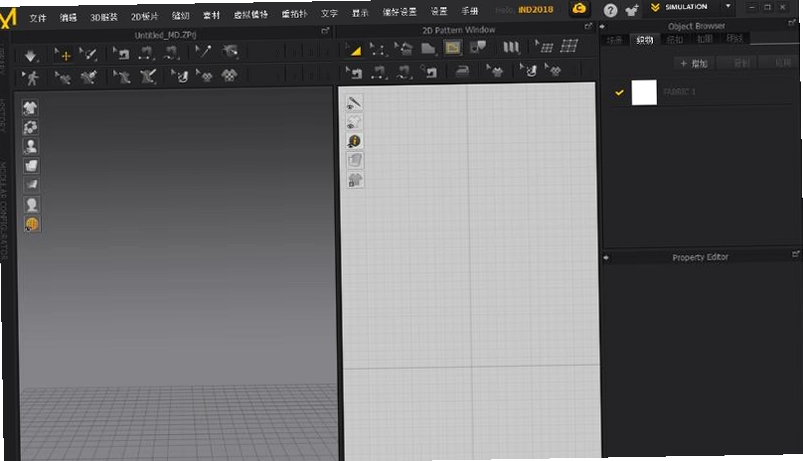Viewport: 803px width, 461px height.
Task: Open cloud account icon in top bar
Action: 579,8
